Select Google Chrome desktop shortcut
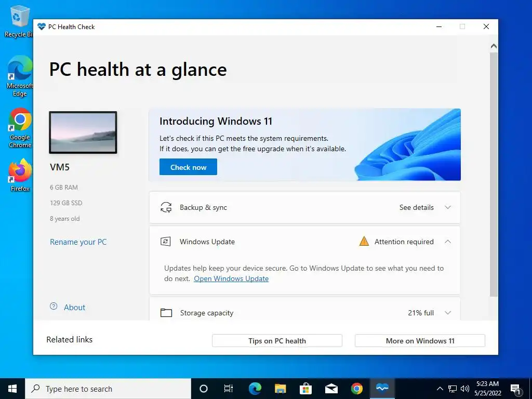This screenshot has height=399, width=532. (20, 128)
